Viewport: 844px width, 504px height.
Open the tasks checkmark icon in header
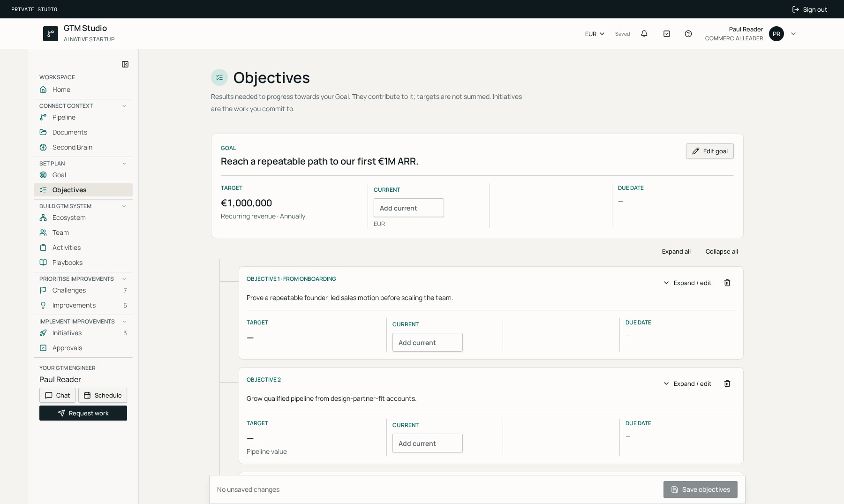point(667,34)
